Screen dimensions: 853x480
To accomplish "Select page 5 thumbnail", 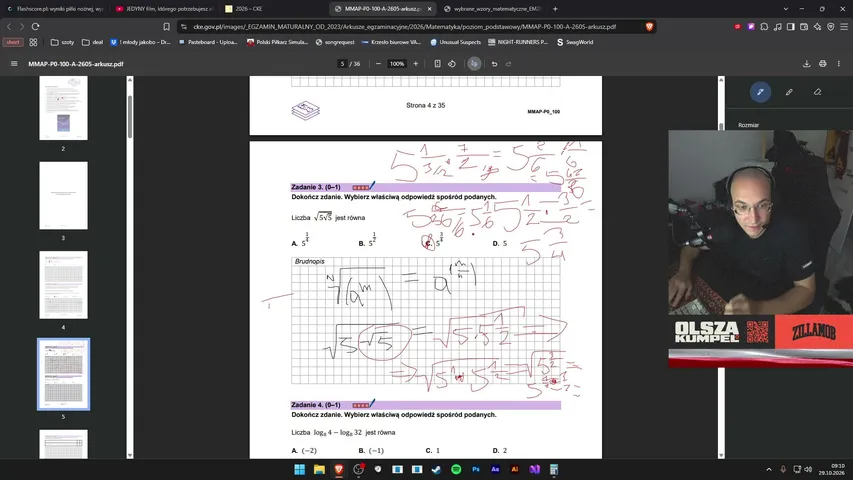I will click(x=63, y=374).
